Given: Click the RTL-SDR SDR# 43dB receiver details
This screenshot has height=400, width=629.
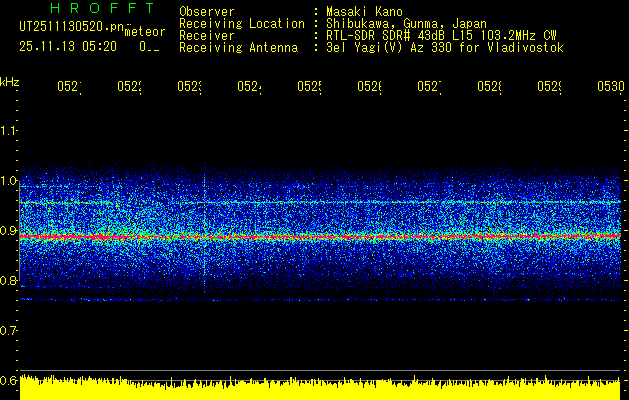Looking at the screenshot, I should [441, 36].
